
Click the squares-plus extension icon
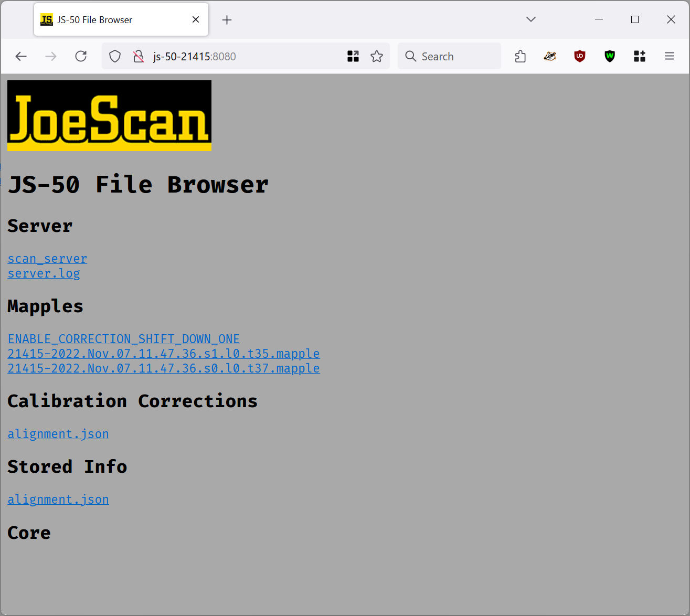coord(640,56)
